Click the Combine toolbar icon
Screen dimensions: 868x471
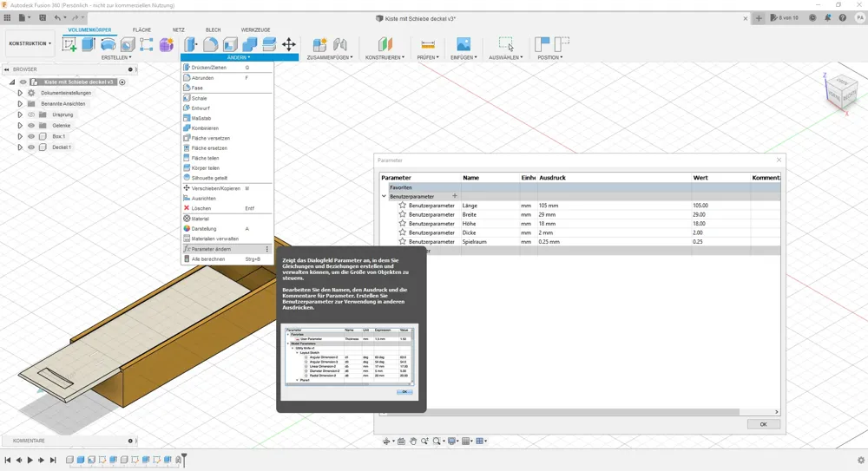pyautogui.click(x=250, y=44)
